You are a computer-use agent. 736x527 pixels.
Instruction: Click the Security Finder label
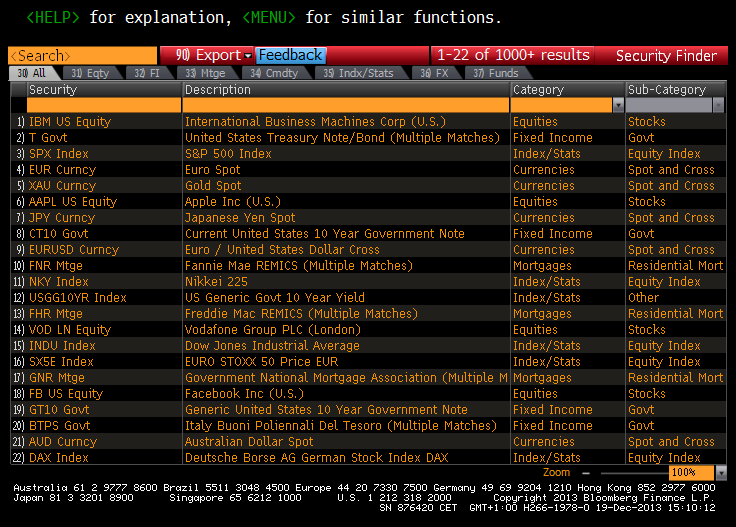(x=666, y=56)
